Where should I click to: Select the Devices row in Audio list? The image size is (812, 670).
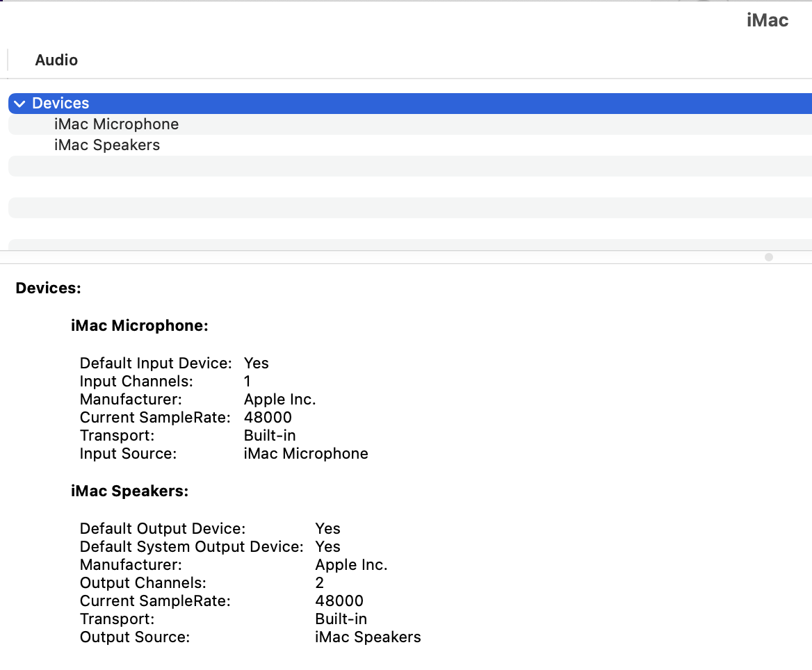pyautogui.click(x=410, y=104)
